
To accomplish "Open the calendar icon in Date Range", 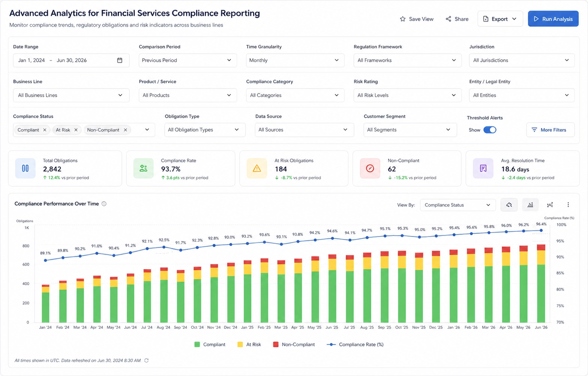I will [x=120, y=60].
